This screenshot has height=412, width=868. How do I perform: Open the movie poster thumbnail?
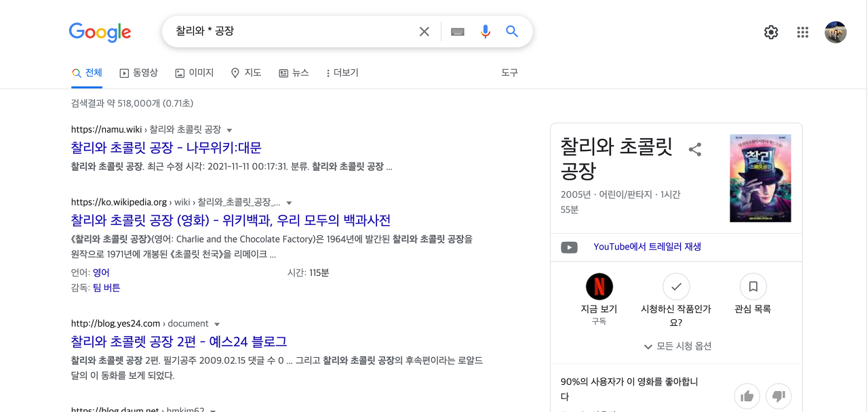point(760,178)
